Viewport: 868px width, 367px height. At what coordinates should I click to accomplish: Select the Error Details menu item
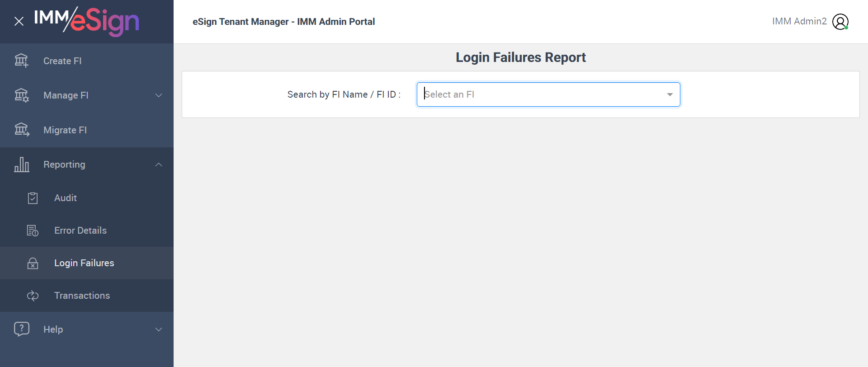coord(80,231)
